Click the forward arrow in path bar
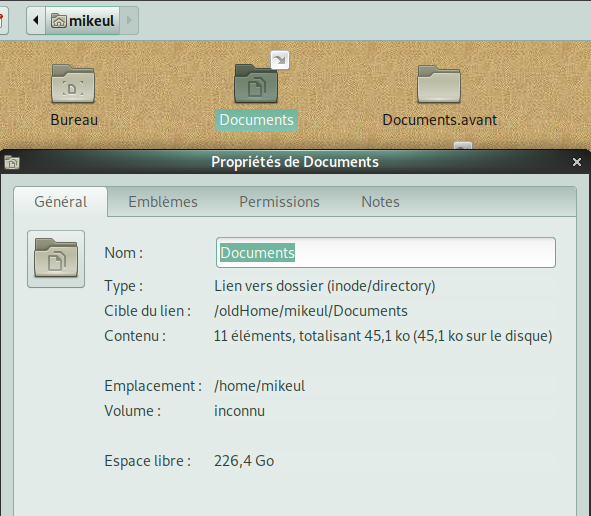 click(x=129, y=20)
